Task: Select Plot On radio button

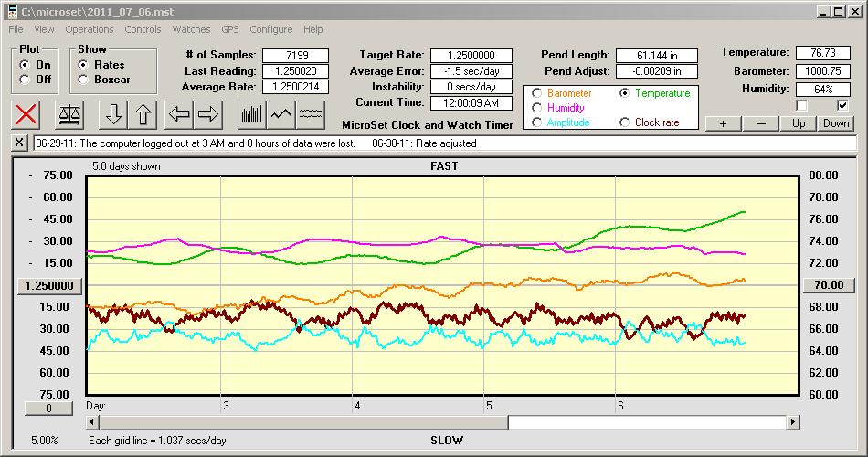Action: [25, 65]
